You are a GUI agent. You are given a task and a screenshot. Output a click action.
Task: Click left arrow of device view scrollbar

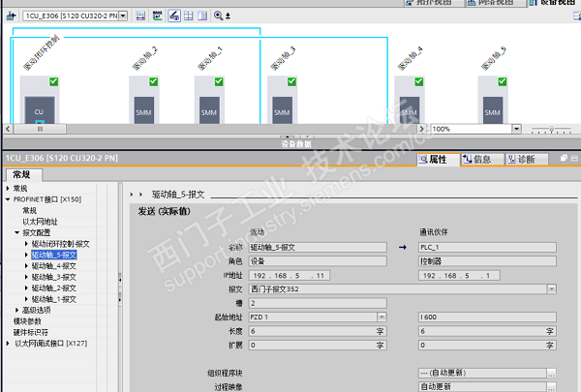[x=8, y=129]
